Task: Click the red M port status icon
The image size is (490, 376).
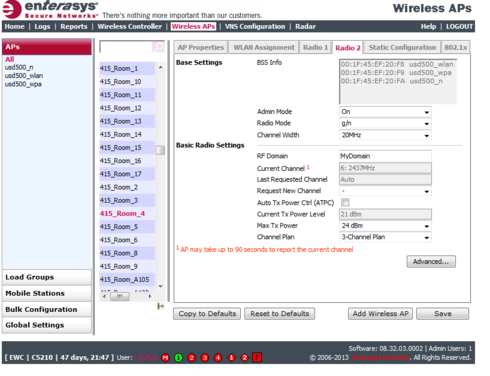Action: coord(165,358)
